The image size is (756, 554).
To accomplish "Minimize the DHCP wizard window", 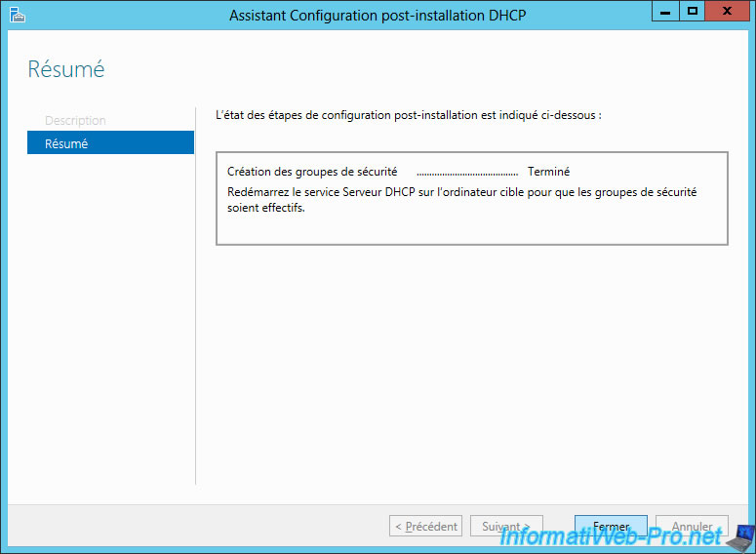I will point(665,12).
